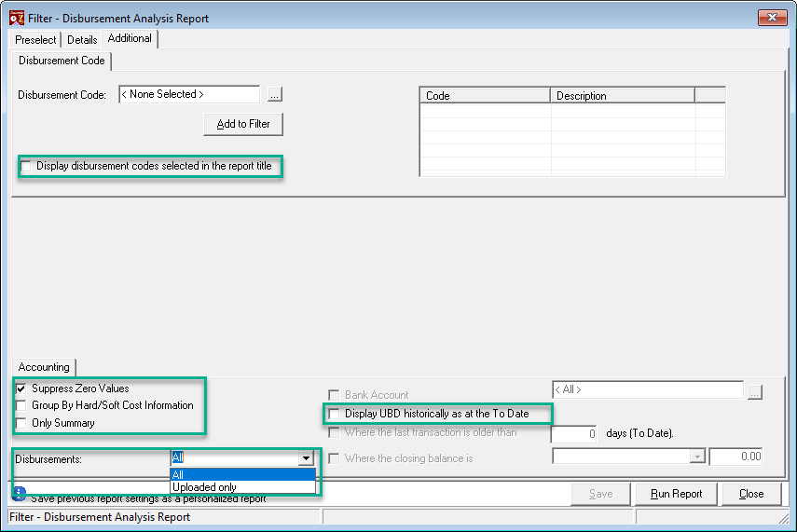
Task: Choose All in the Disbursements list
Action: point(242,474)
